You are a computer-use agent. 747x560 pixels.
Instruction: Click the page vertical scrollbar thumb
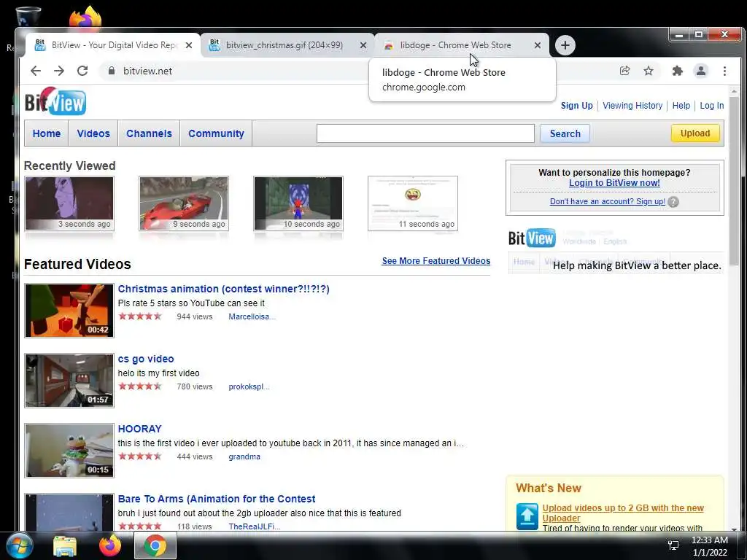click(x=734, y=181)
